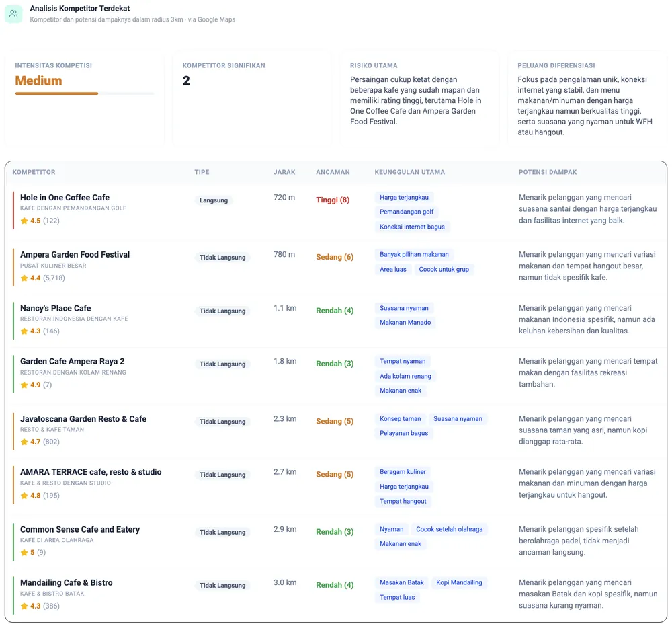
Task: Click the Kompetitor Signifikan count 2
Action: coord(186,81)
